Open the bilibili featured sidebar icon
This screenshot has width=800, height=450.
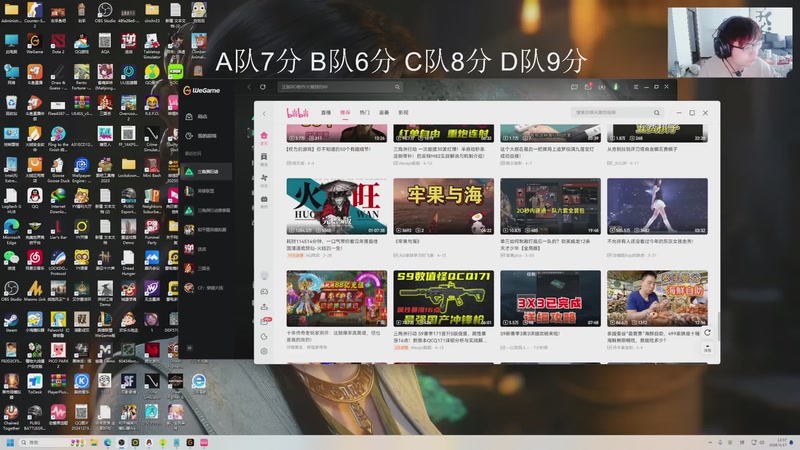tap(264, 157)
